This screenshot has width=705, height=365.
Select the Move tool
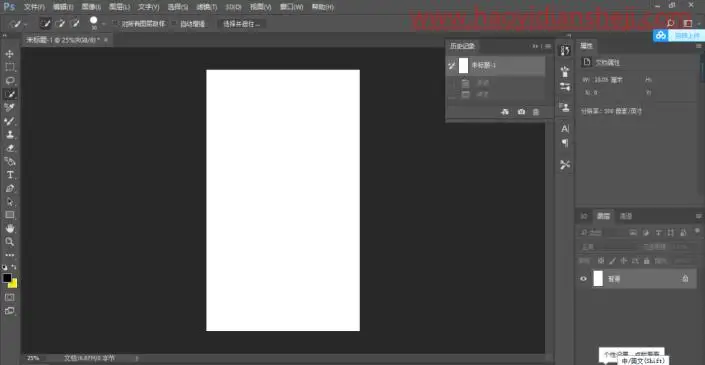(x=9, y=54)
